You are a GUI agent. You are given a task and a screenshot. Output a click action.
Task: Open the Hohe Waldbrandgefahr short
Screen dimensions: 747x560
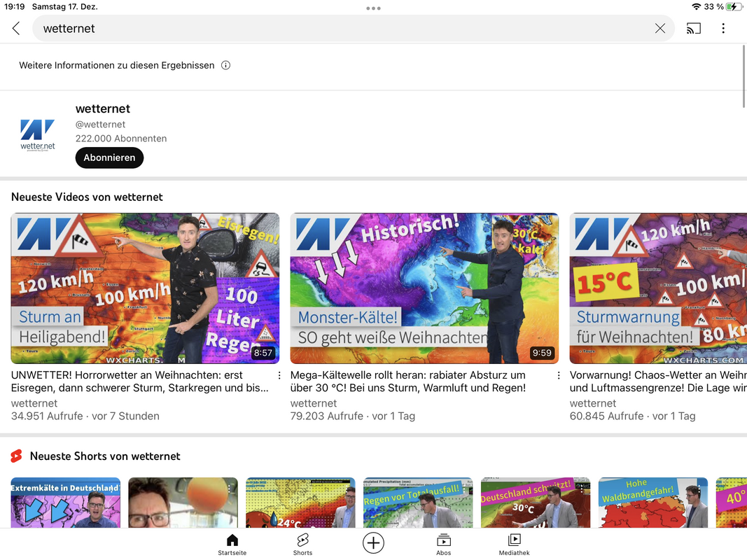tap(653, 503)
